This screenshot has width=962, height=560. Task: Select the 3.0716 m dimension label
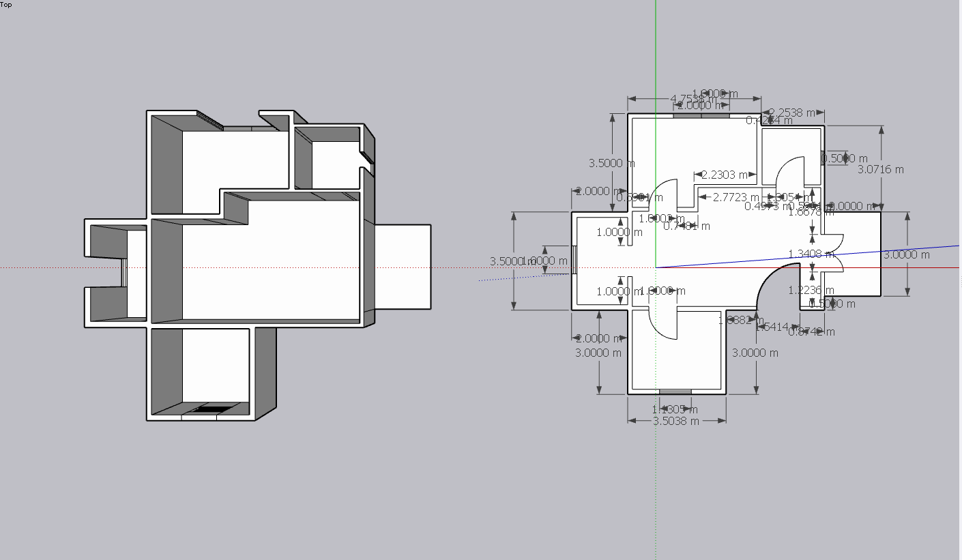(x=881, y=169)
